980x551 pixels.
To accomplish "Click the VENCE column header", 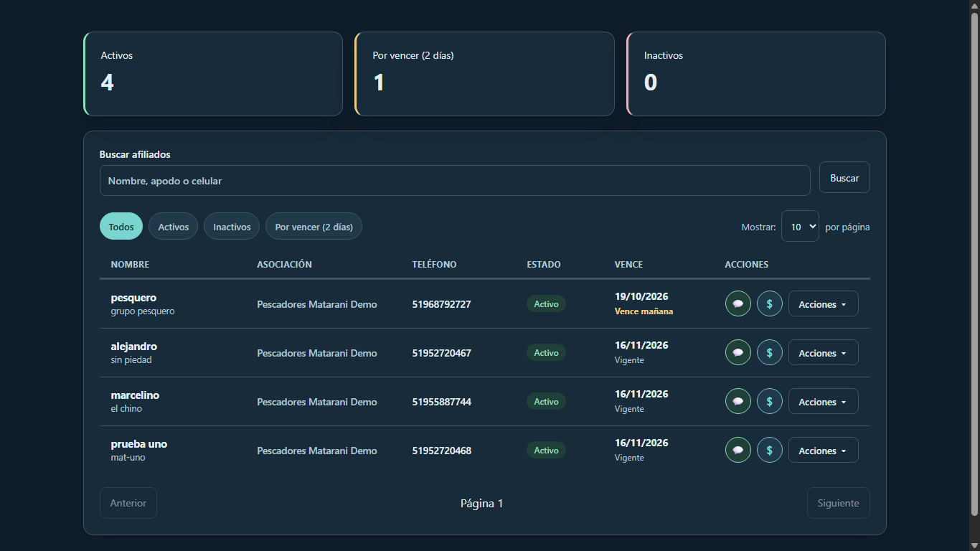I will pos(628,264).
